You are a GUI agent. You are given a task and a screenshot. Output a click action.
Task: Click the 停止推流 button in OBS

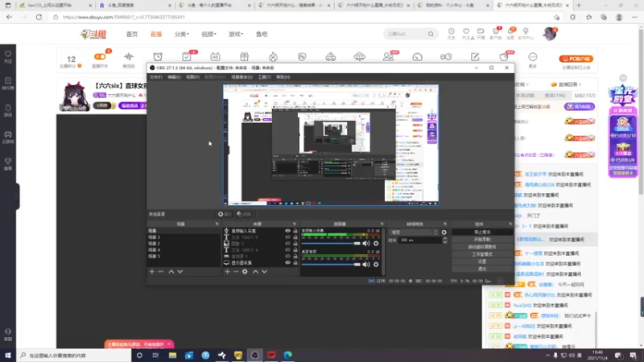tap(482, 232)
